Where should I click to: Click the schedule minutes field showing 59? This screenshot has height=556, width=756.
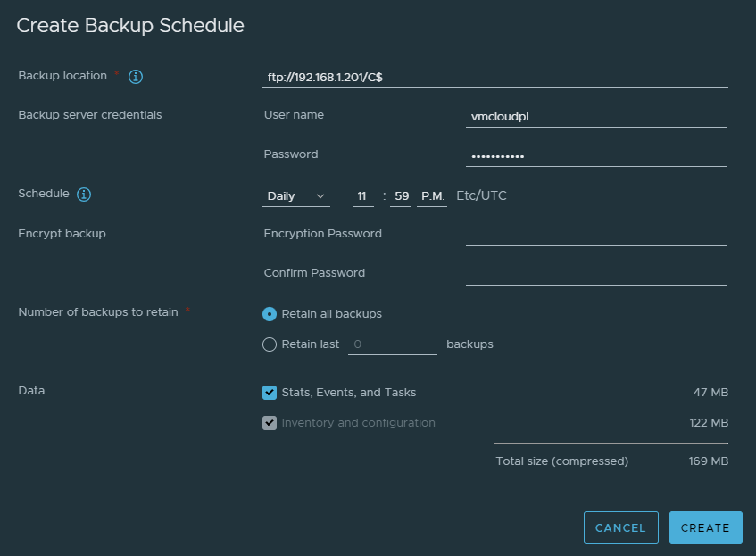point(401,196)
